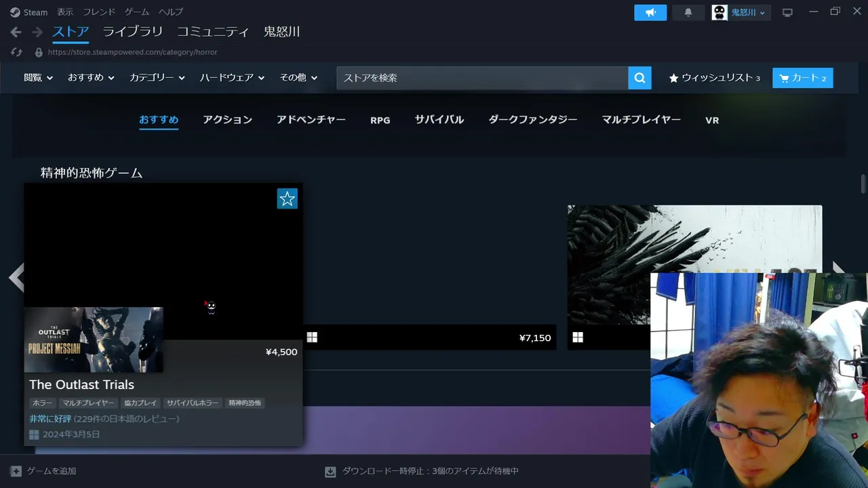Open the フレンド menu
The image size is (868, 488).
click(x=99, y=12)
